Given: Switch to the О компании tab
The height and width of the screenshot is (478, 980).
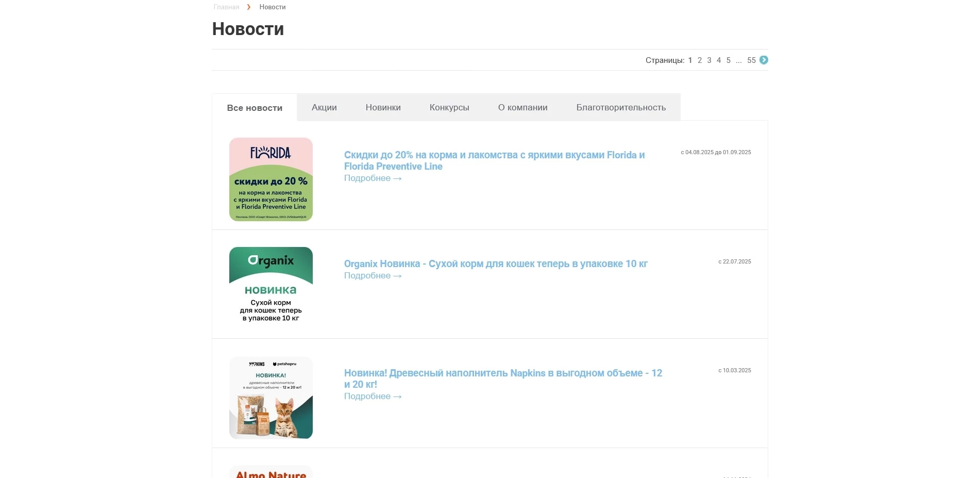Looking at the screenshot, I should [522, 107].
